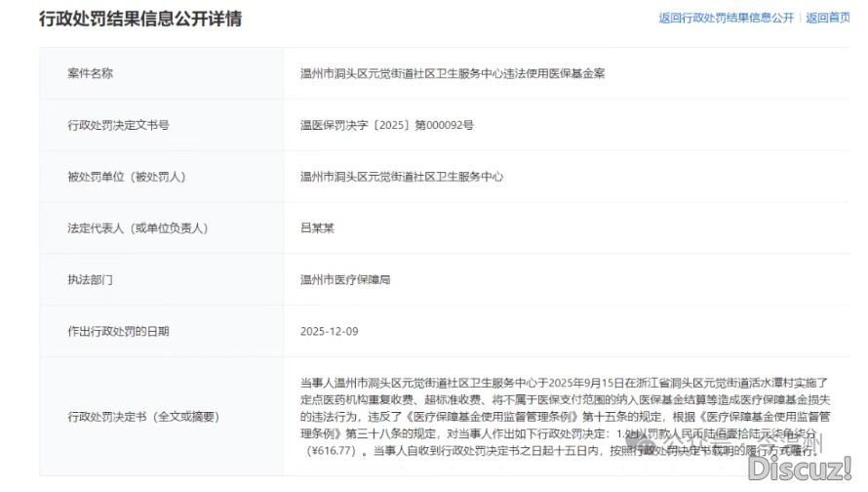Click the 案件名称 row label
Image resolution: width=868 pixels, height=492 pixels.
pyautogui.click(x=90, y=73)
